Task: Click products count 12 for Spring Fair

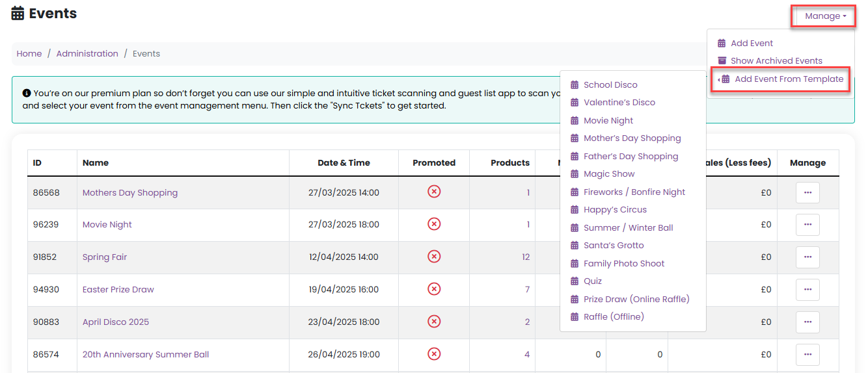Action: tap(526, 257)
